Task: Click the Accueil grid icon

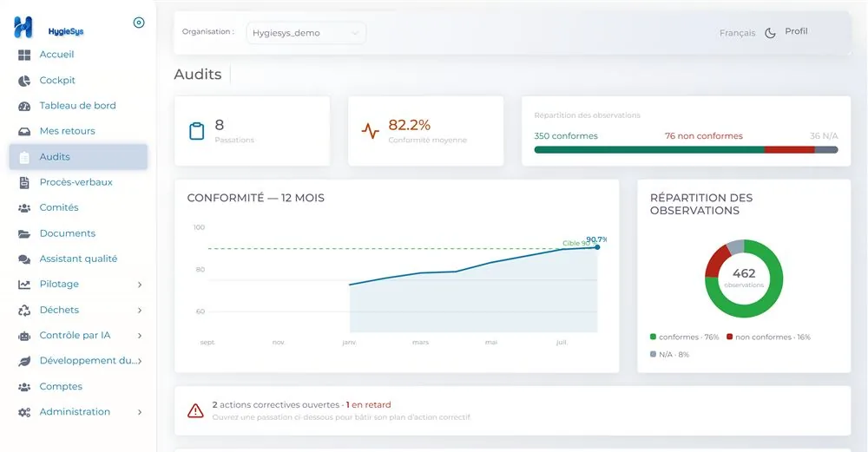Action: [24, 55]
